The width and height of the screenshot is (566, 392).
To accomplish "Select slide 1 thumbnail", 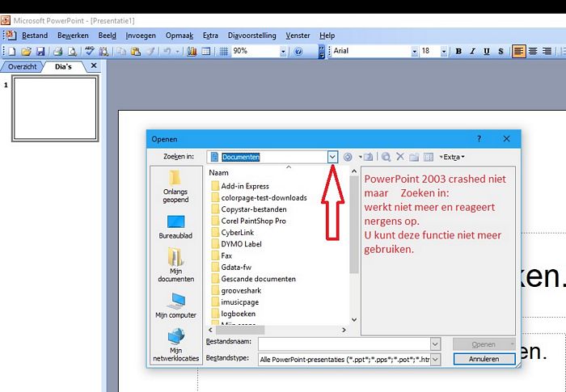I will coord(55,108).
